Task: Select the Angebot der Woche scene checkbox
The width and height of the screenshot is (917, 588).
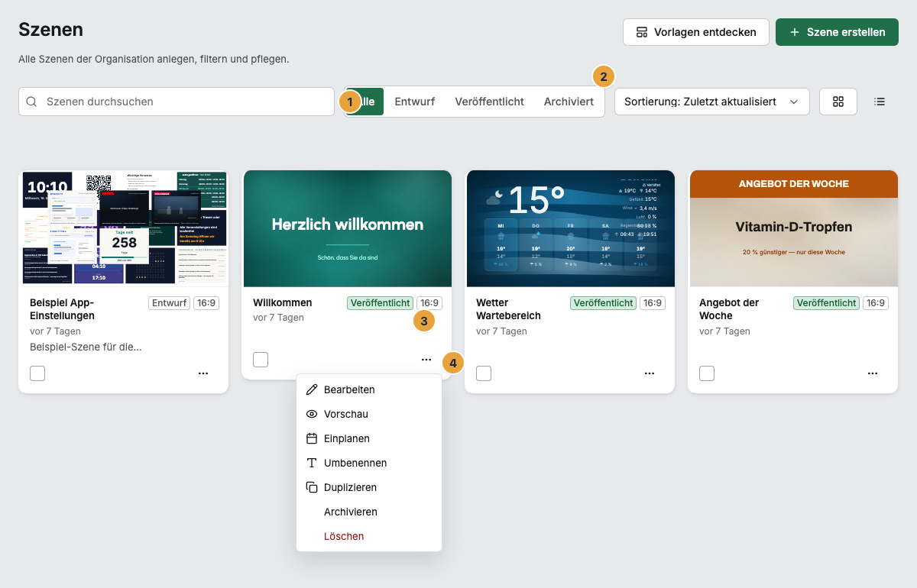Action: 707,373
